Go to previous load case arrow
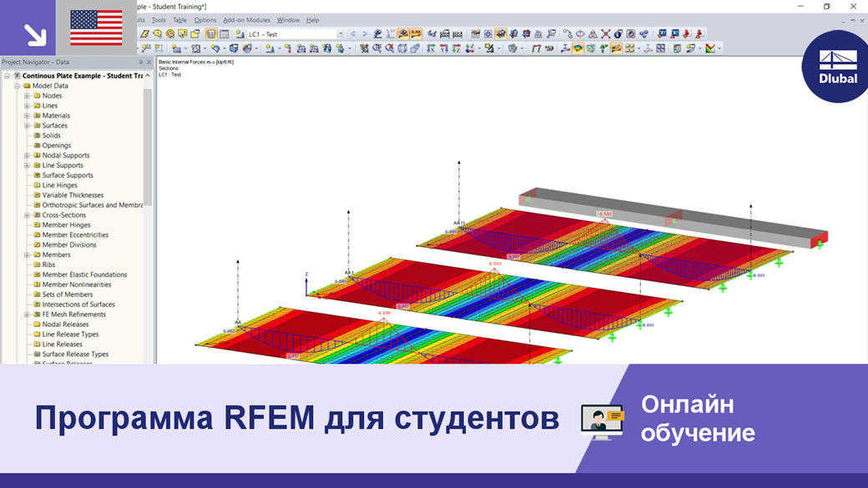The width and height of the screenshot is (868, 488). [x=352, y=34]
